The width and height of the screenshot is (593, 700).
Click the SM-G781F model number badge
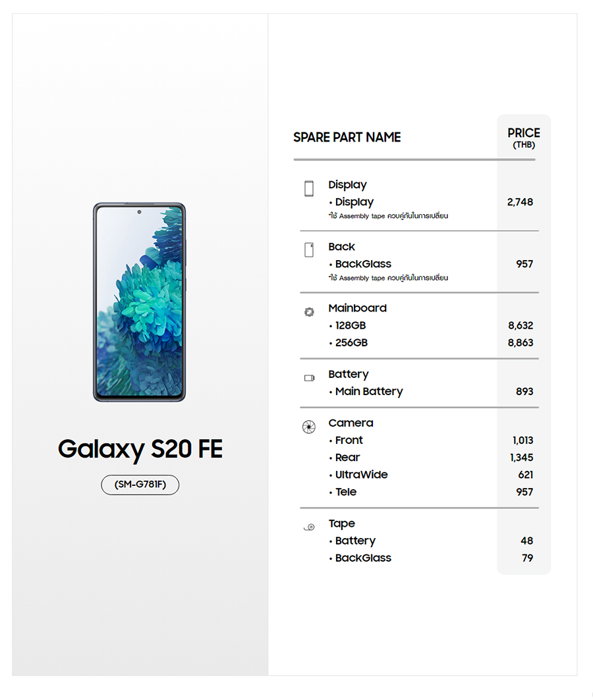(140, 485)
